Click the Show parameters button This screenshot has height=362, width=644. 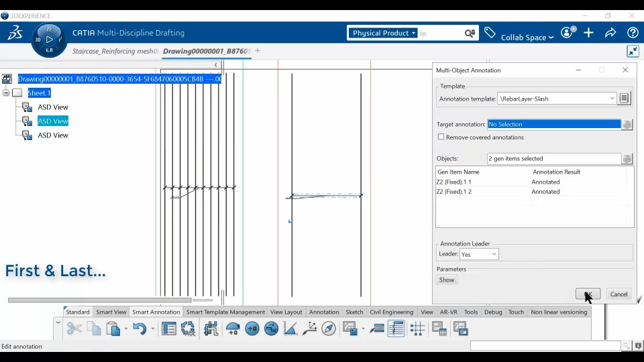click(447, 280)
